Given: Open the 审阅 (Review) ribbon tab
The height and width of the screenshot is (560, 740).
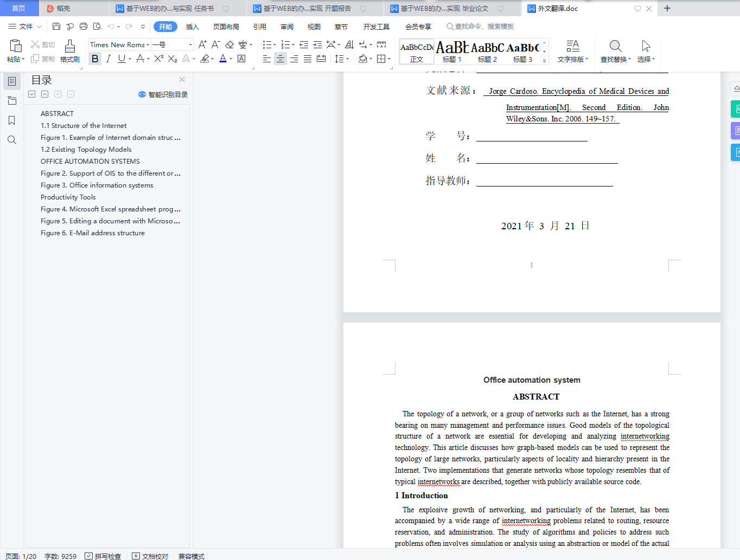Looking at the screenshot, I should coord(287,27).
